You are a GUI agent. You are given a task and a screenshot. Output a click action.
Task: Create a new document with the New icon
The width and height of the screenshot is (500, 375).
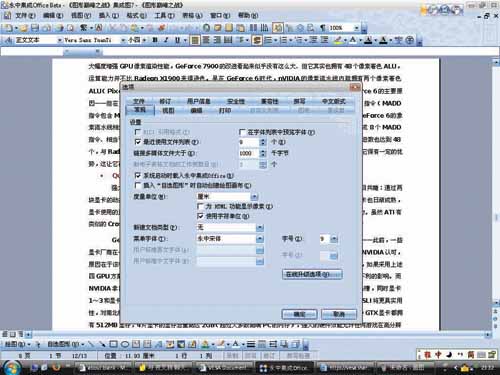click(x=9, y=28)
